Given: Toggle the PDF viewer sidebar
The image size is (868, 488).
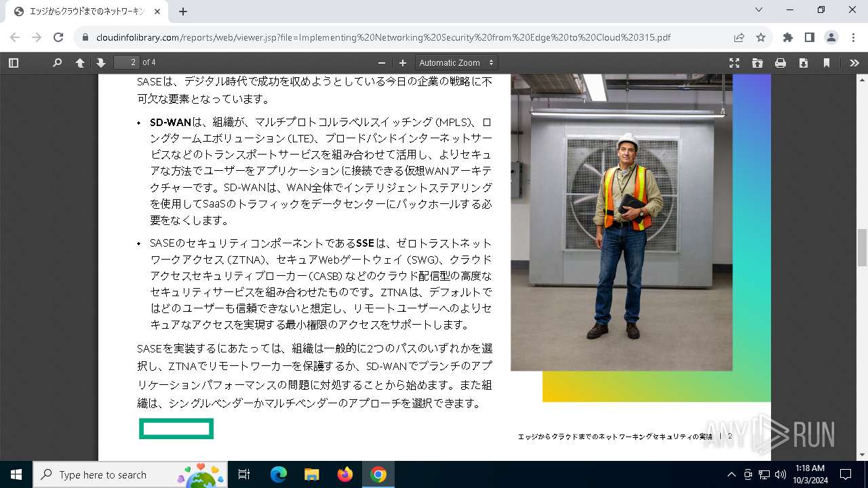Looking at the screenshot, I should tap(14, 62).
